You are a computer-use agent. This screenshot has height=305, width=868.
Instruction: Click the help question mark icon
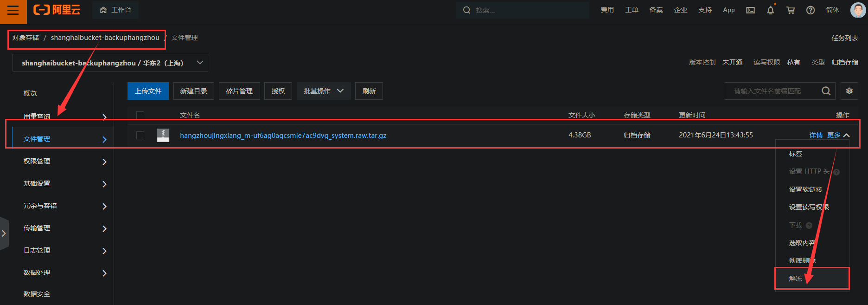coord(811,10)
